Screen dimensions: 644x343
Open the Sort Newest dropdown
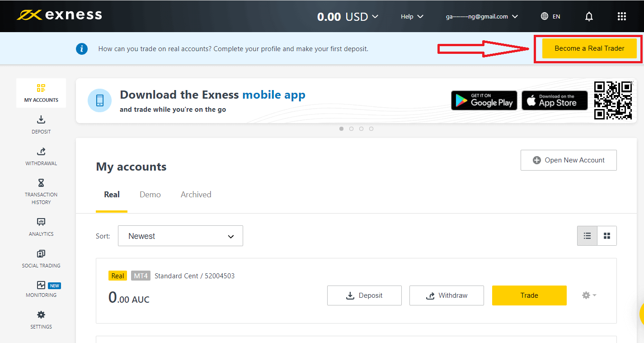tap(180, 236)
